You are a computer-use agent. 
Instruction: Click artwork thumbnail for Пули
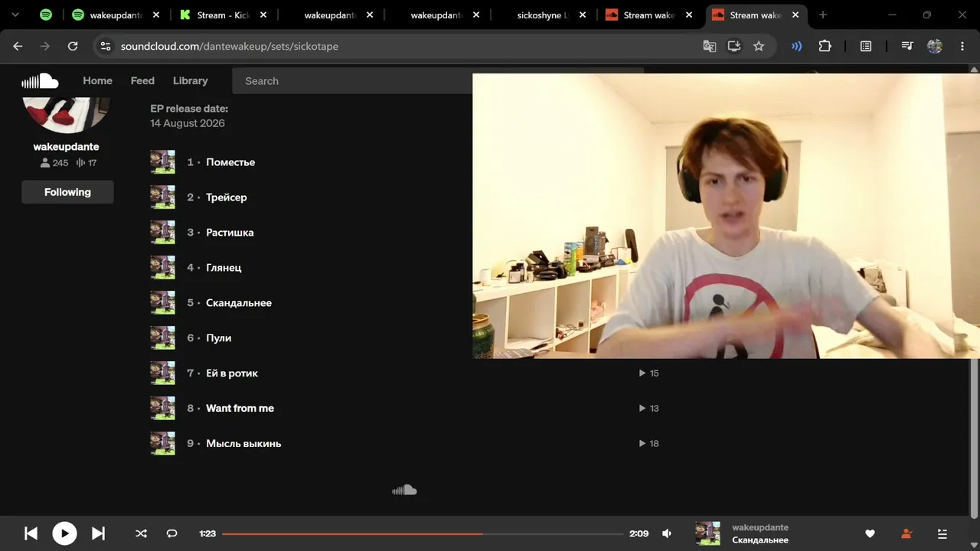pos(162,338)
